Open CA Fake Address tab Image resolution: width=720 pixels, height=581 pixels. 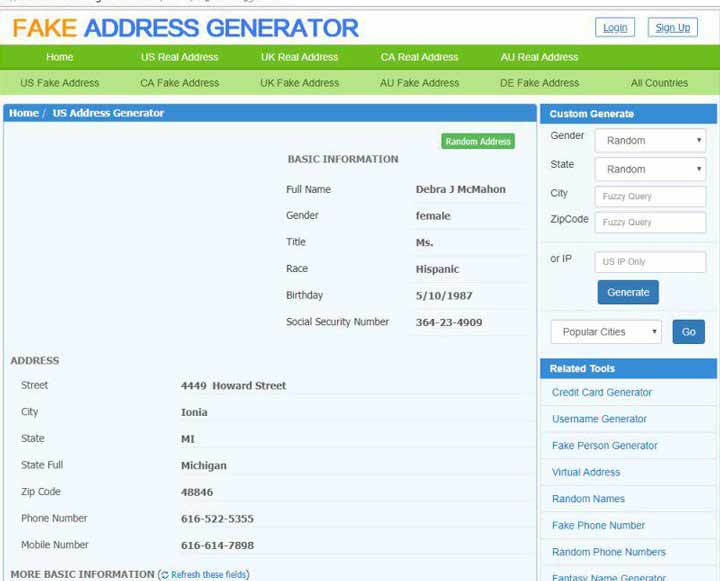coord(180,83)
